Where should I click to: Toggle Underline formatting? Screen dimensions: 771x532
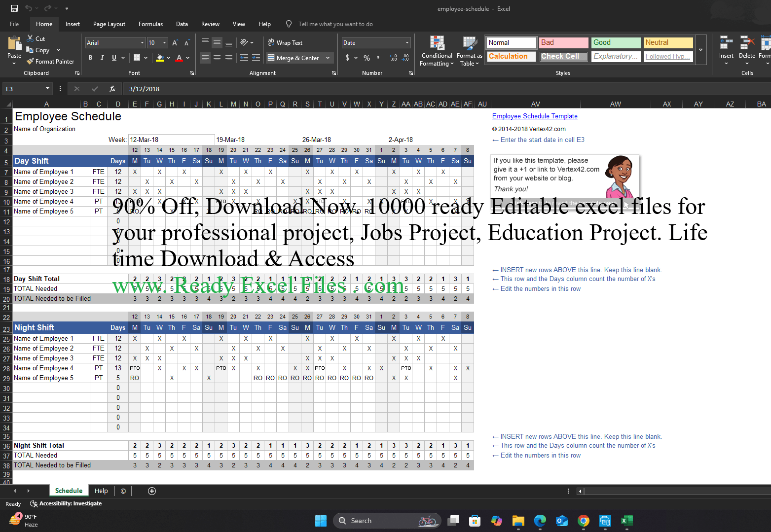point(114,58)
